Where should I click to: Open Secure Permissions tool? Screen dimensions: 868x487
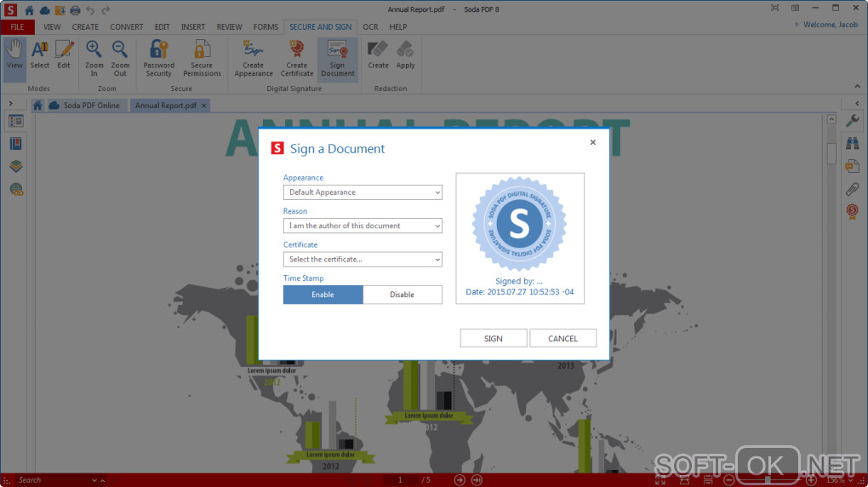pos(202,58)
